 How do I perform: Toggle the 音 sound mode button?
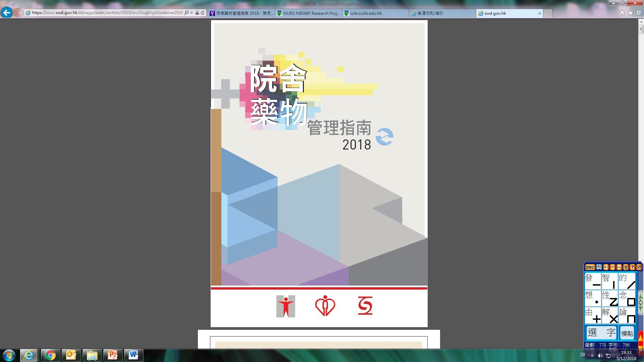click(x=626, y=267)
